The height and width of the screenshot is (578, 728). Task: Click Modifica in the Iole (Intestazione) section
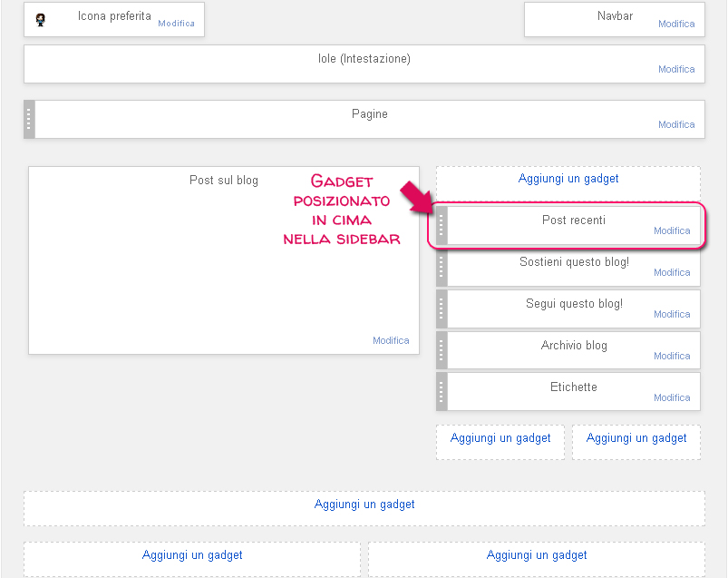click(676, 69)
